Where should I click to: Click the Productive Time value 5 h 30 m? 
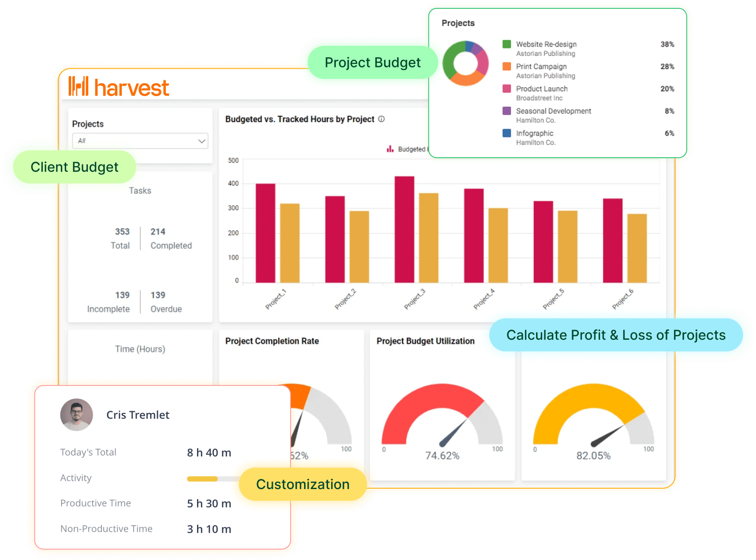(x=209, y=504)
